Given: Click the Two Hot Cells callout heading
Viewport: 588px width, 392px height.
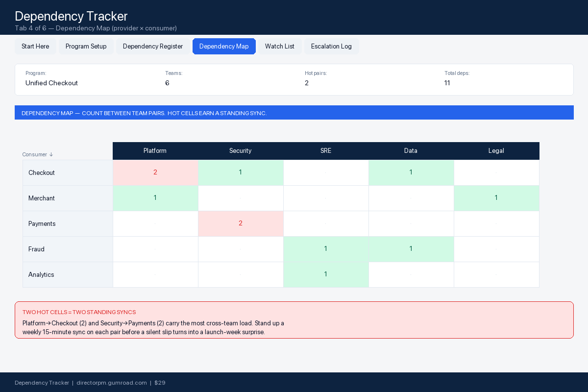Looking at the screenshot, I should point(79,312).
